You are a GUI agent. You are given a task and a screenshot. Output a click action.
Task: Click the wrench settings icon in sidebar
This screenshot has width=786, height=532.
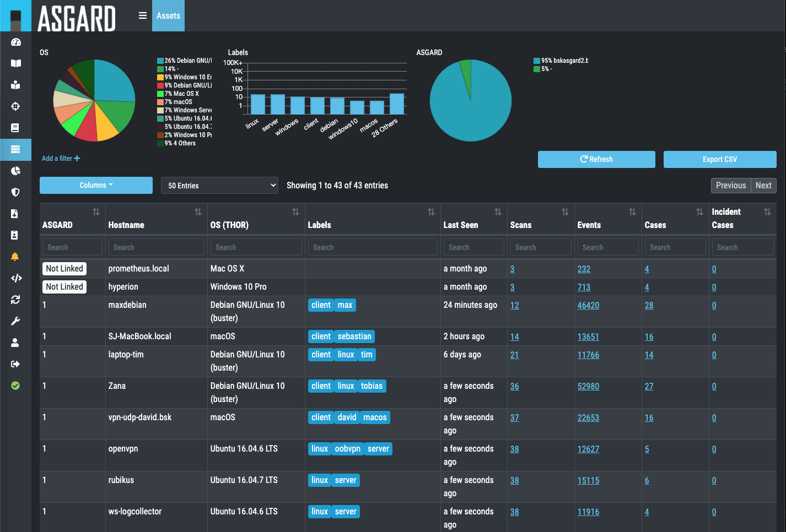15,321
